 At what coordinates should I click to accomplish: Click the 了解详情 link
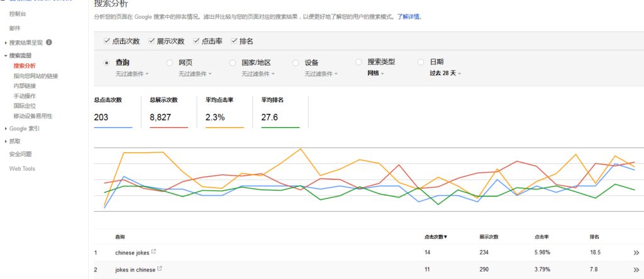click(x=409, y=17)
